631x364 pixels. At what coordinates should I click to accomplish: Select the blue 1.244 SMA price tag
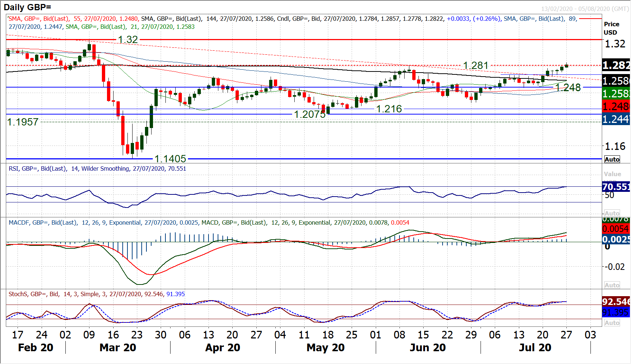616,119
